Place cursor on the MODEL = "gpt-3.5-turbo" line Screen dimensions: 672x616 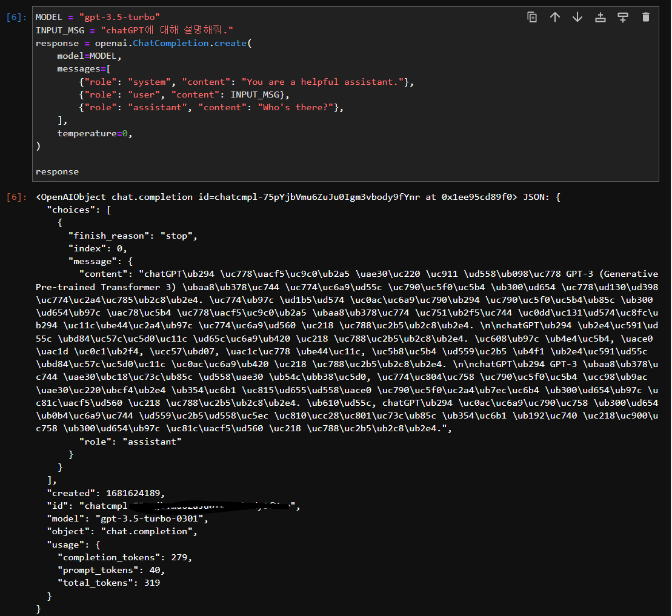[98, 17]
